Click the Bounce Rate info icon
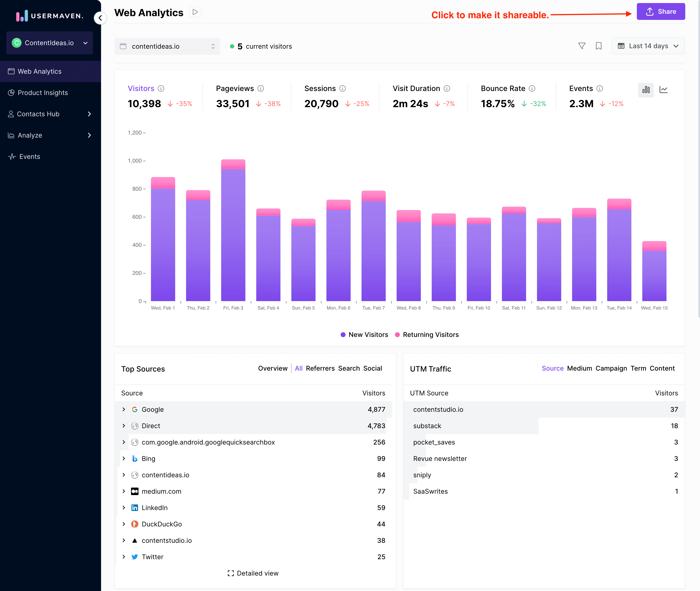Image resolution: width=700 pixels, height=591 pixels. pyautogui.click(x=532, y=88)
